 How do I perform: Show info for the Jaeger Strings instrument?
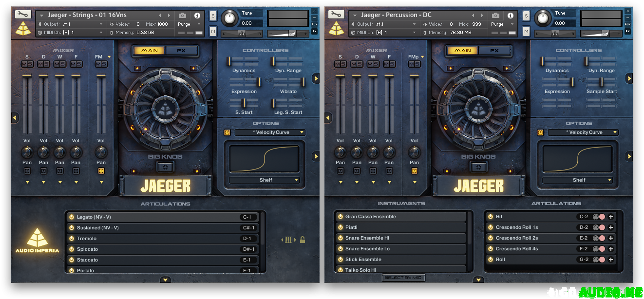point(197,16)
